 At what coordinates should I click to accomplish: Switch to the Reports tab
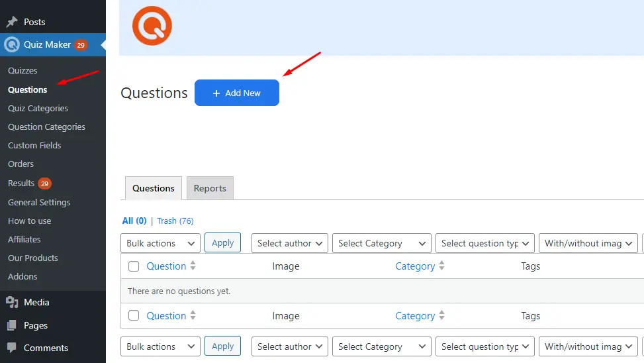click(x=210, y=188)
